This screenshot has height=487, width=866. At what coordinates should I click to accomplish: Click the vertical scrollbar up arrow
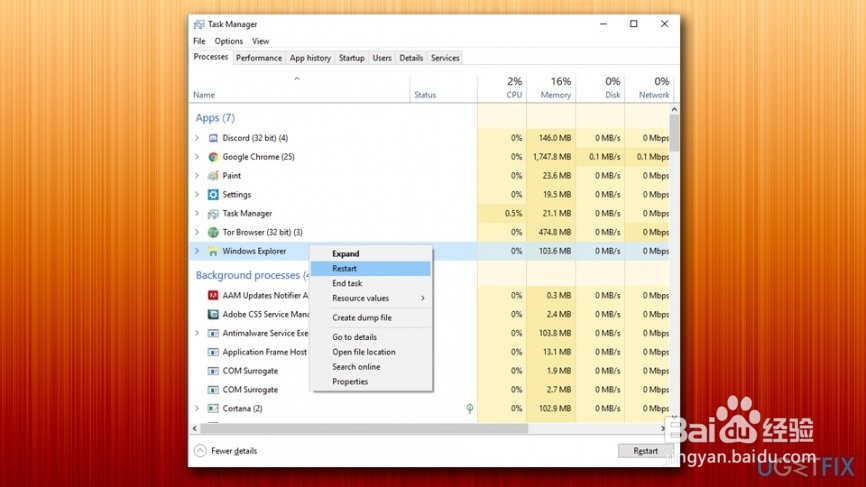tap(674, 110)
